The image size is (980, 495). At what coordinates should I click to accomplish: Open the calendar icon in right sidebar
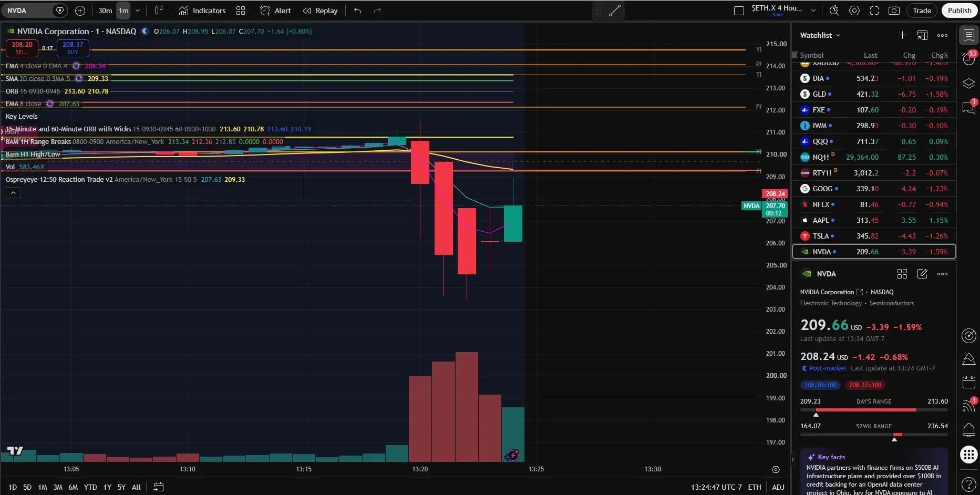click(x=969, y=382)
